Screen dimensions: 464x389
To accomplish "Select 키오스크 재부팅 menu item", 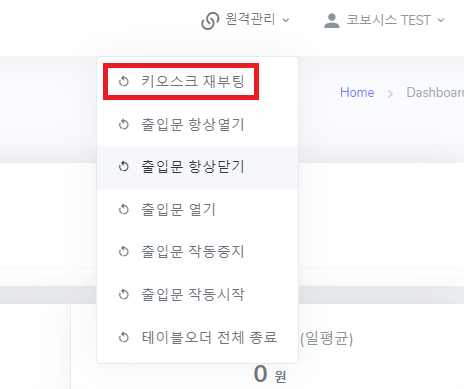I will pos(197,81).
